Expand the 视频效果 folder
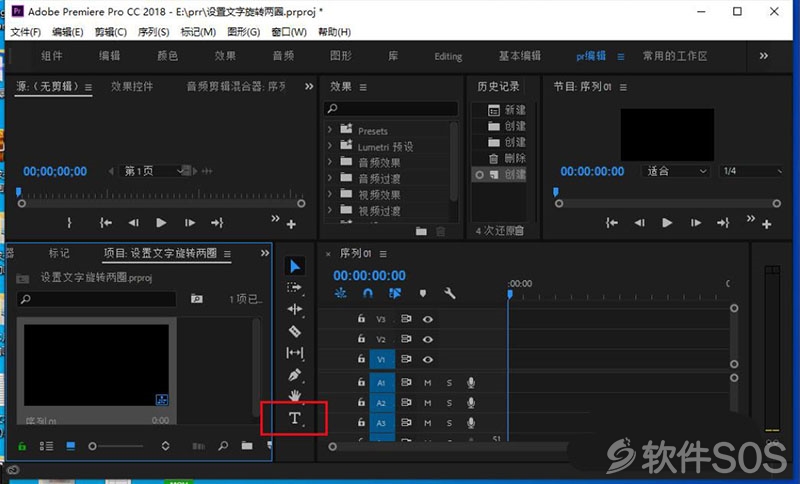This screenshot has height=484, width=800. (330, 194)
